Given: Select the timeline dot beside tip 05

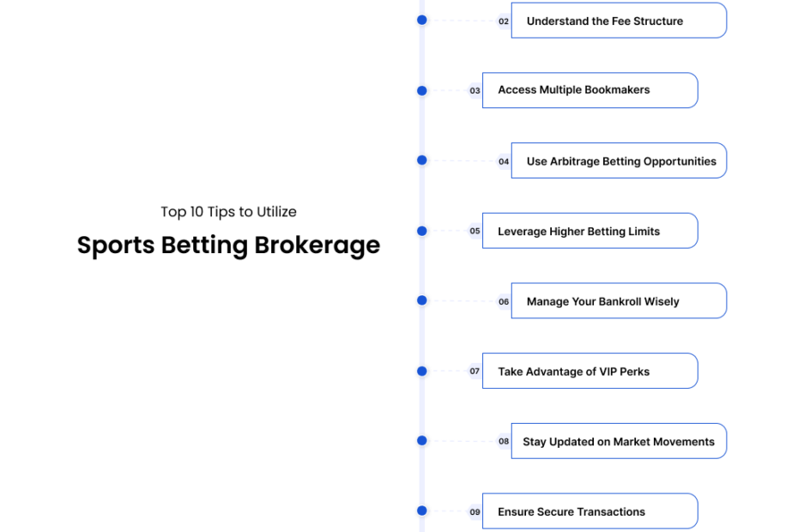Looking at the screenshot, I should point(422,231).
